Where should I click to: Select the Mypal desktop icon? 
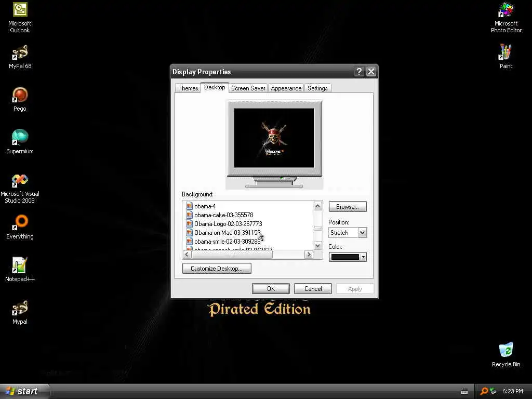pyautogui.click(x=20, y=312)
